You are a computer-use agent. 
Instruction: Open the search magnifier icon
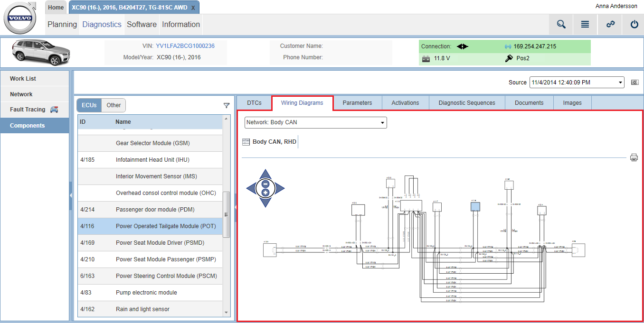561,24
